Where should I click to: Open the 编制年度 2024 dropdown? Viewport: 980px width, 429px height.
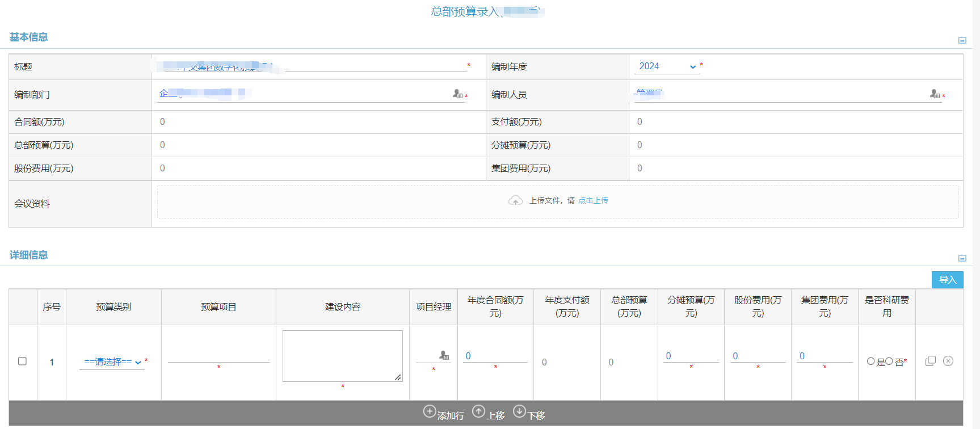click(667, 66)
